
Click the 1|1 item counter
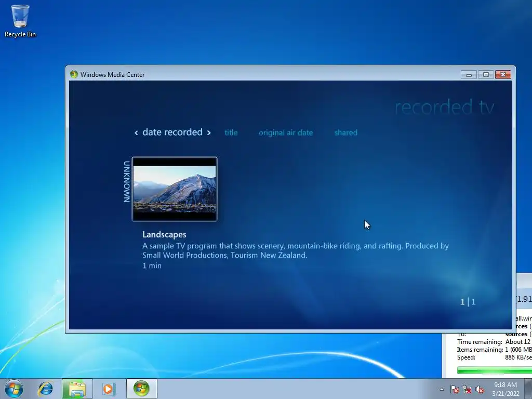pos(468,302)
